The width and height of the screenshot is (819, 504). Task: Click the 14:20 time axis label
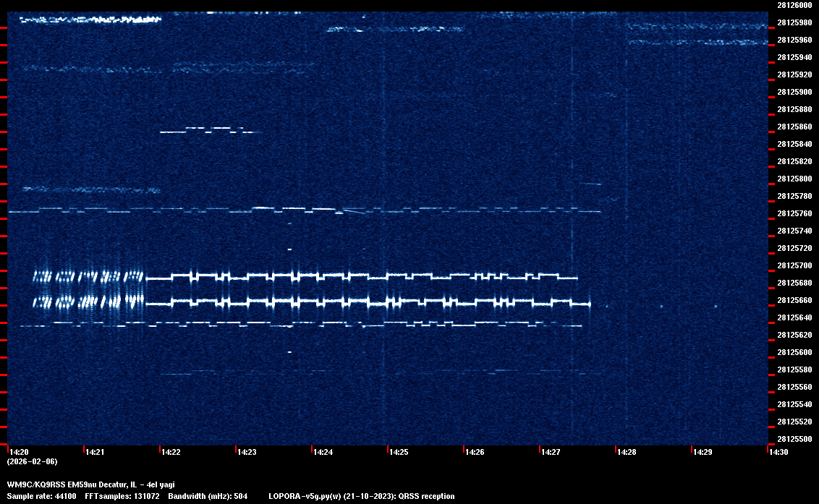coord(19,453)
